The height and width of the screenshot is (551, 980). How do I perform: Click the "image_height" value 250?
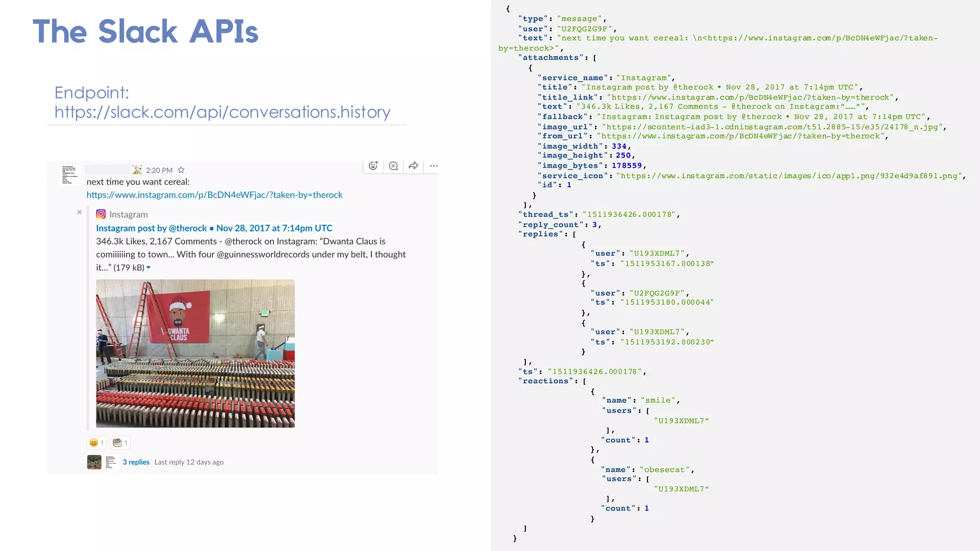pyautogui.click(x=623, y=155)
